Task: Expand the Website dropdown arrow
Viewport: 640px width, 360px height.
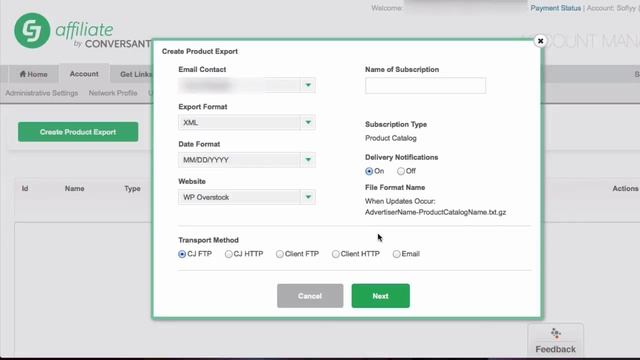Action: coord(308,197)
